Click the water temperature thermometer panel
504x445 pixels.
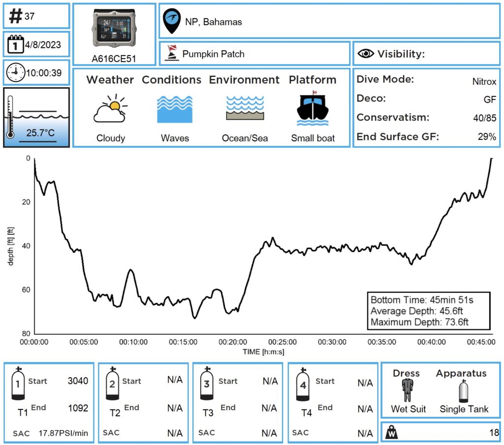coord(36,118)
